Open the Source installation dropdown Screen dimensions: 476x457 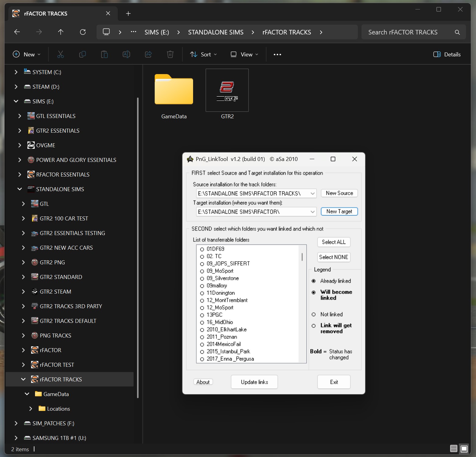click(312, 193)
